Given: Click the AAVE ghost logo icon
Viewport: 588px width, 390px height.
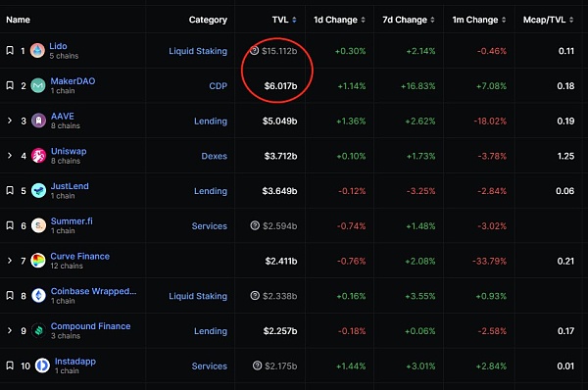Looking at the screenshot, I should [x=38, y=121].
